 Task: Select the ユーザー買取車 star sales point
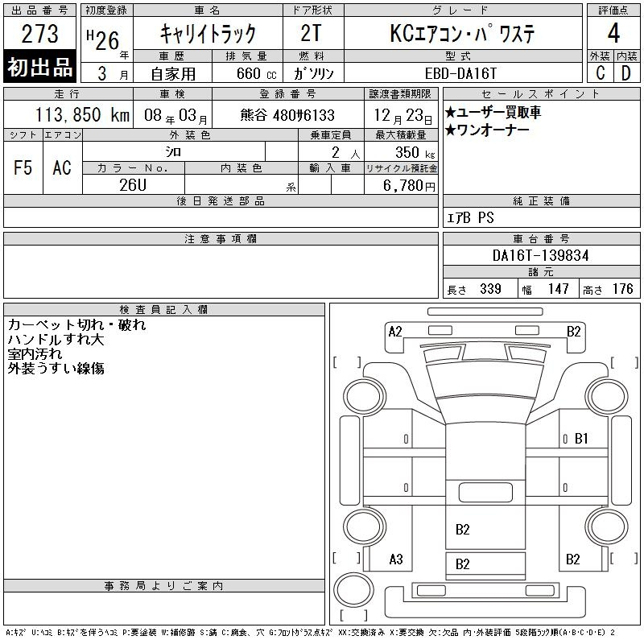click(x=493, y=112)
